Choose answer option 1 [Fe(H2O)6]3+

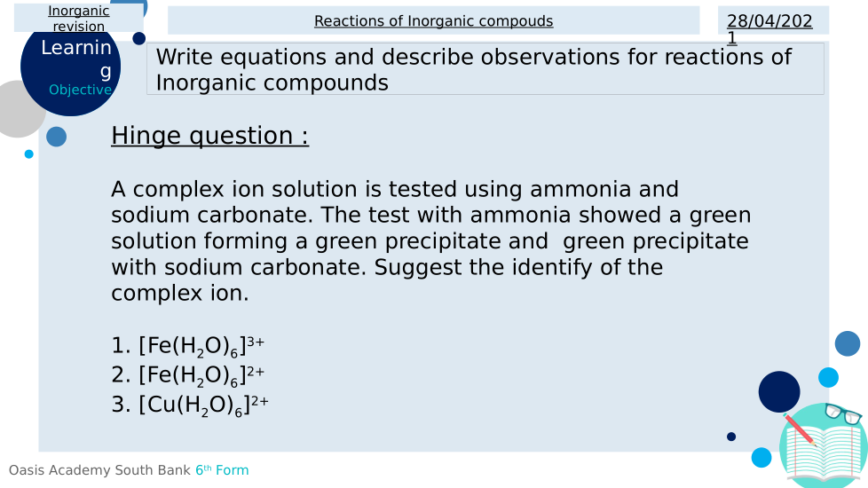[x=188, y=345]
